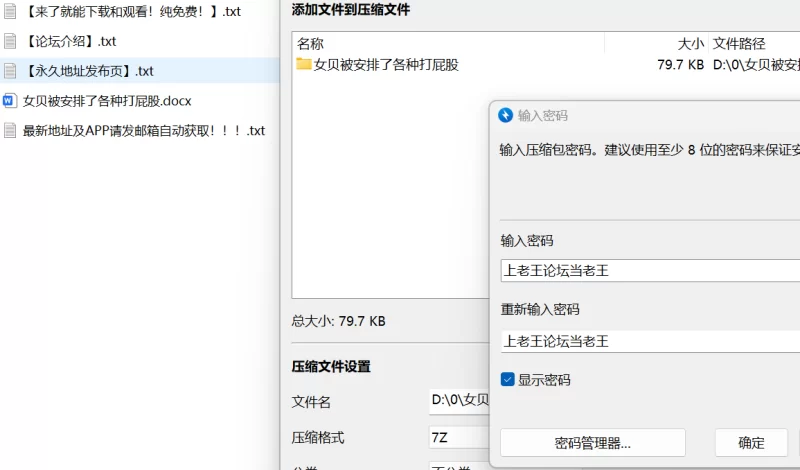This screenshot has height=470, width=800.
Task: Select 女贝被安排了各种打屁股.docx file
Action: [107, 101]
